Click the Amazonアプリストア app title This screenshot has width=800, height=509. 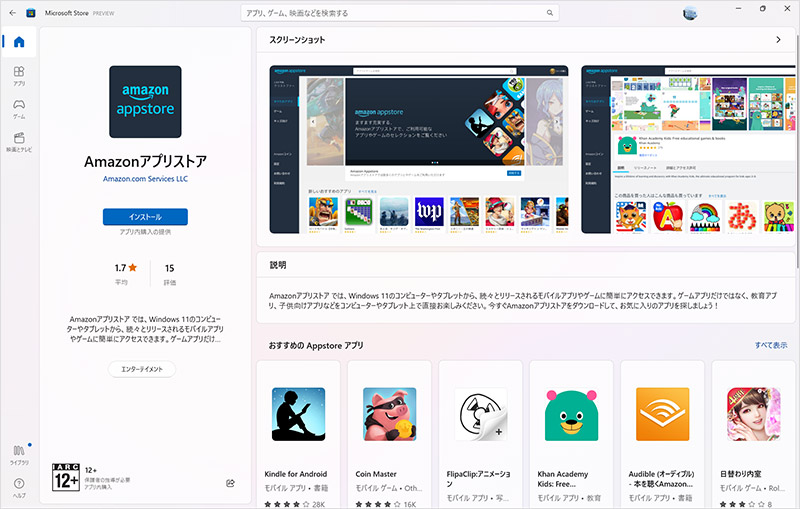coord(145,161)
